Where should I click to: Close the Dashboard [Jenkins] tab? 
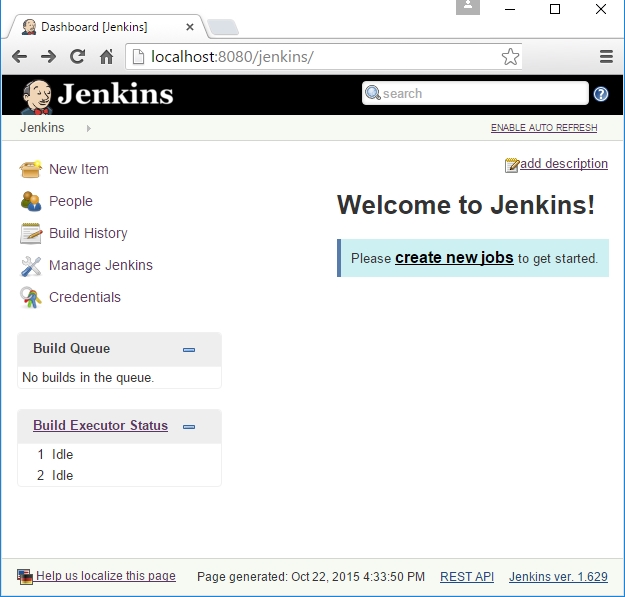pyautogui.click(x=190, y=27)
